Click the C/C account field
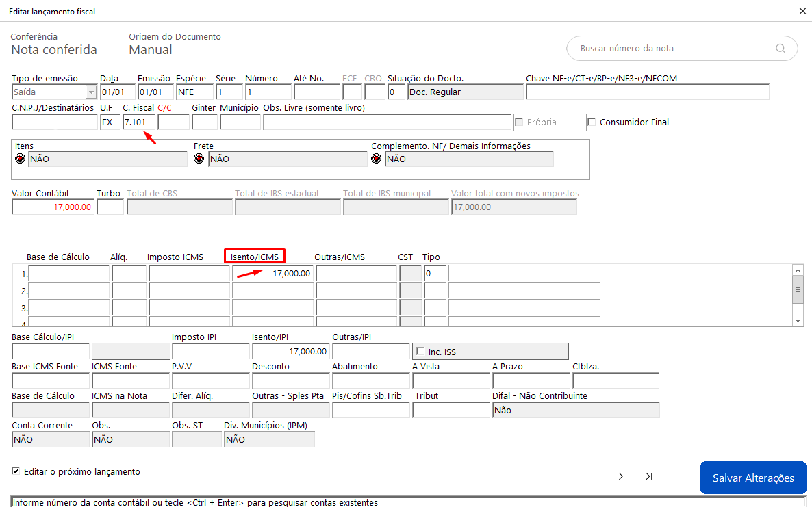Viewport: 812px width, 507px height. point(173,122)
